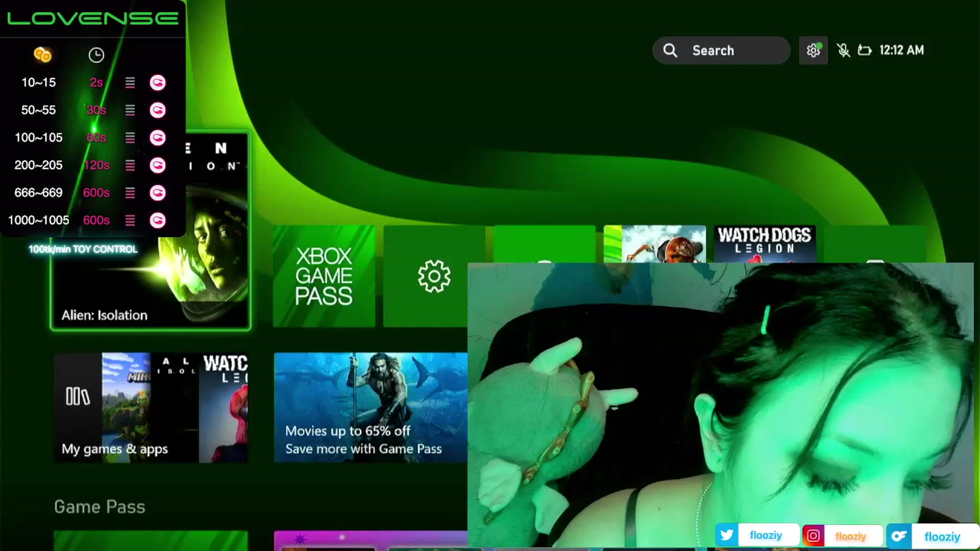Click the pink toy icon in 666~669 row
Screen dimensions: 980x551
(x=158, y=193)
